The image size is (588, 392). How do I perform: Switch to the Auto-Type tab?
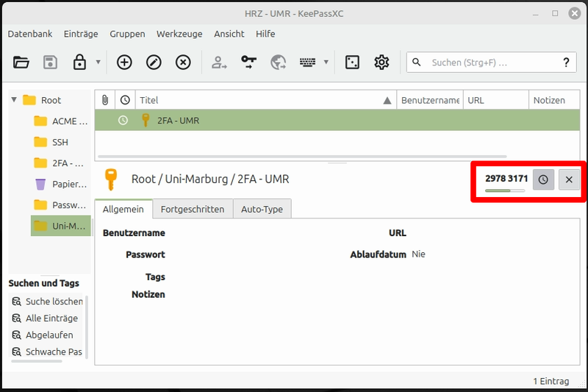click(262, 209)
